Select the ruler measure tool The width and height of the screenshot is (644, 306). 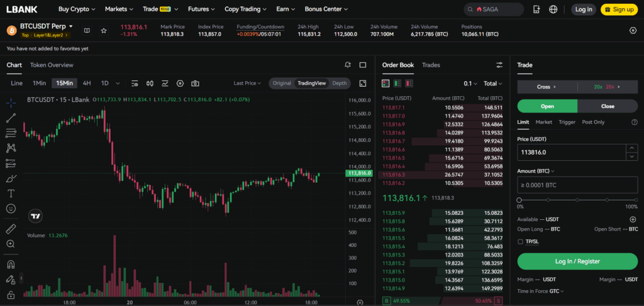[11, 229]
